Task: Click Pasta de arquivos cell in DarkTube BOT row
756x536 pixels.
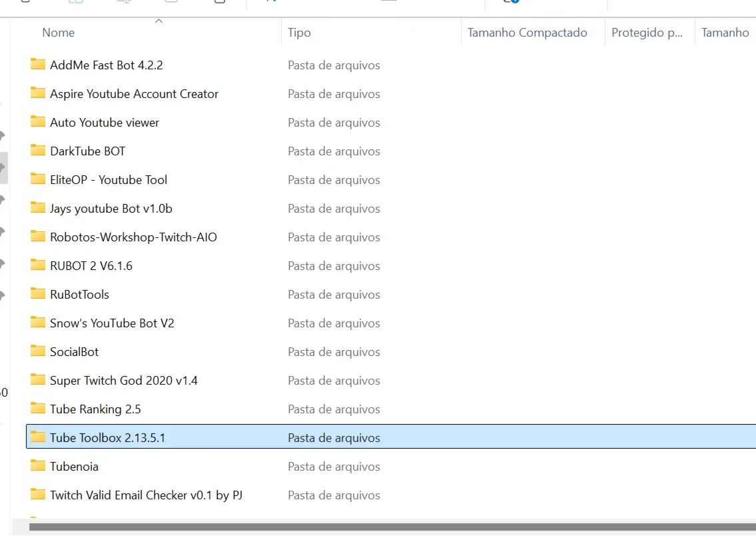Action: [x=334, y=151]
